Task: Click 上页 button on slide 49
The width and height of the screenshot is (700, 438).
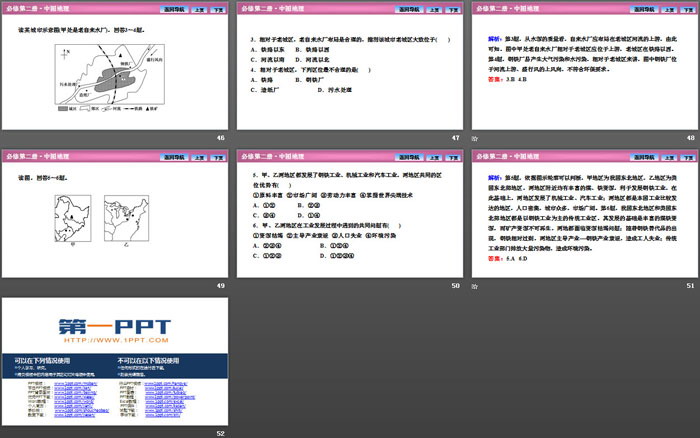Action: click(199, 158)
